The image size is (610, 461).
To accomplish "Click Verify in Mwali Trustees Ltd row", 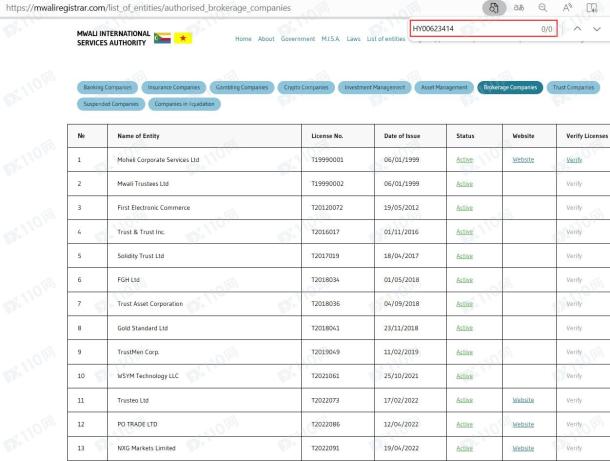I will coord(574,184).
